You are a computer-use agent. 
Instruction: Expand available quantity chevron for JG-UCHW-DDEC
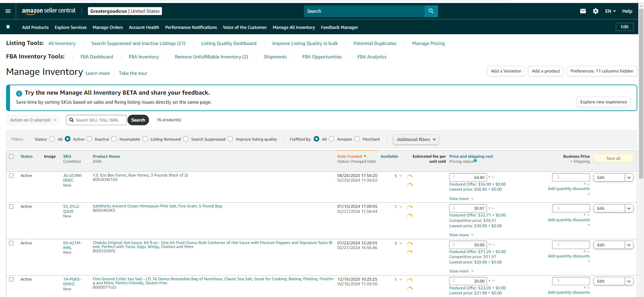point(400,176)
